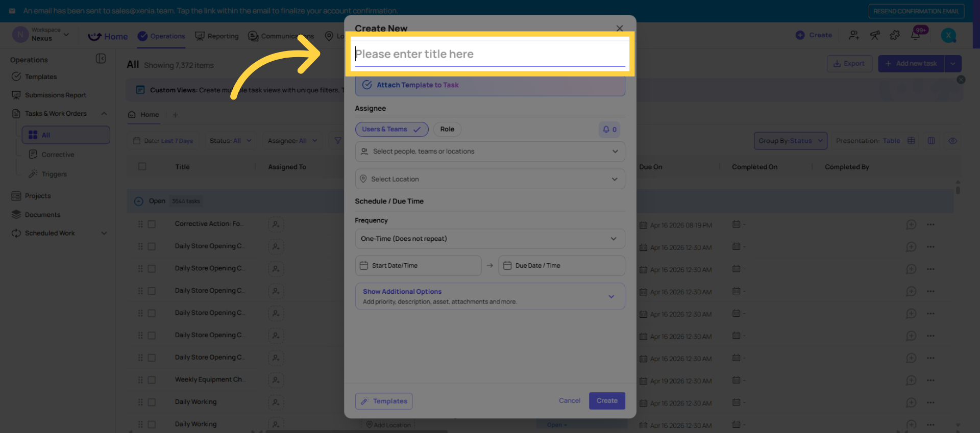Open notifications bell with 99+ badge
The height and width of the screenshot is (433, 980).
(x=916, y=35)
